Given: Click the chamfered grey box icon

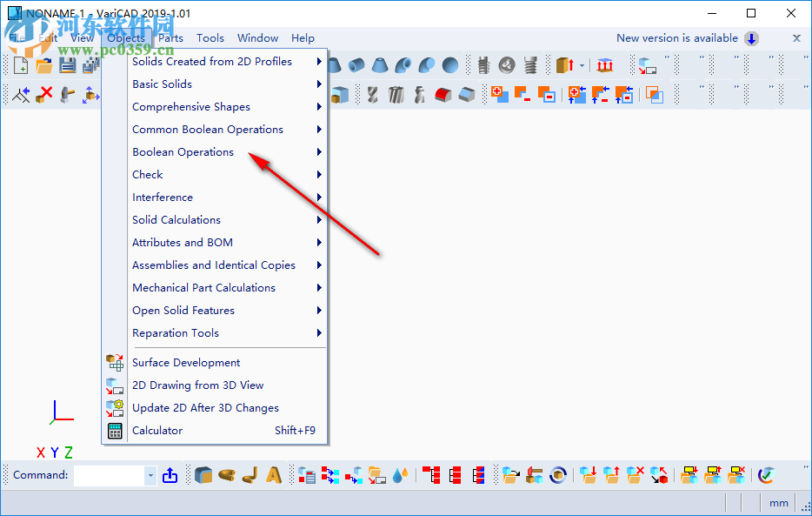Looking at the screenshot, I should pyautogui.click(x=467, y=94).
